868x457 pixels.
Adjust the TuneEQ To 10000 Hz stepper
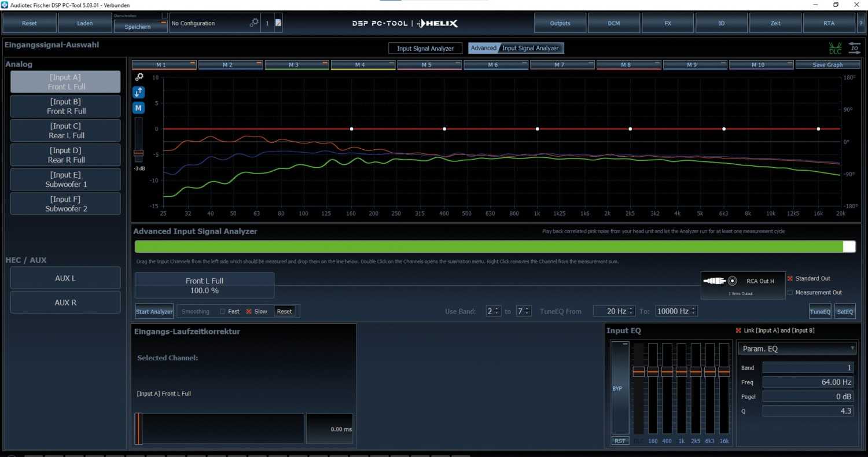676,311
